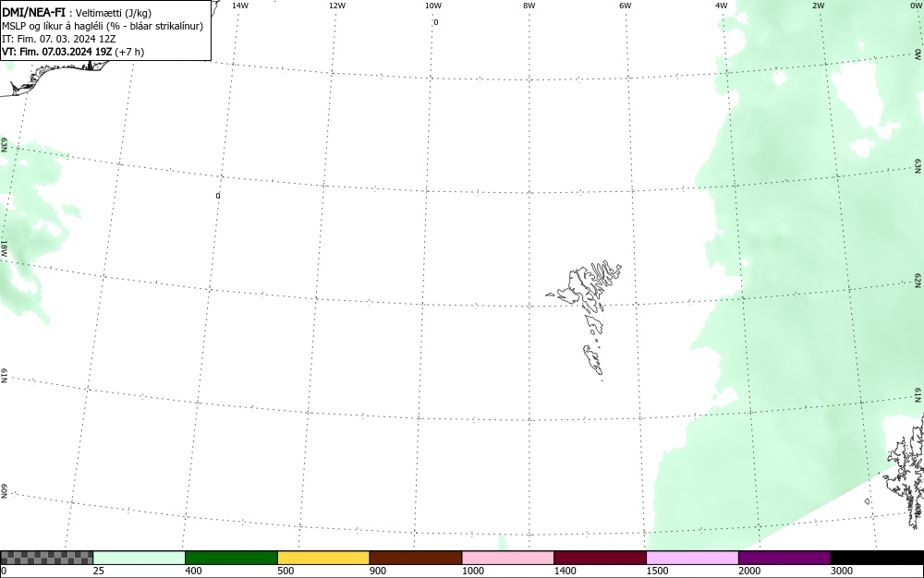
Task: Click the legend value 3000
Action: click(842, 571)
